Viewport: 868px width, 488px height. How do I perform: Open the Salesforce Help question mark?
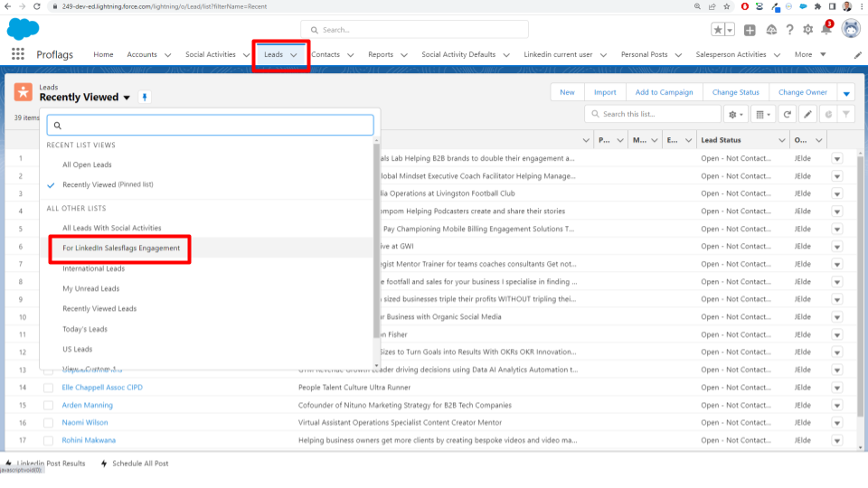click(x=790, y=30)
